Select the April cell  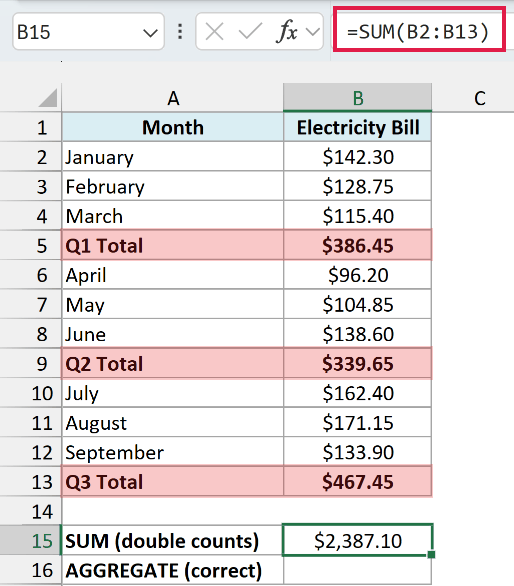(173, 275)
